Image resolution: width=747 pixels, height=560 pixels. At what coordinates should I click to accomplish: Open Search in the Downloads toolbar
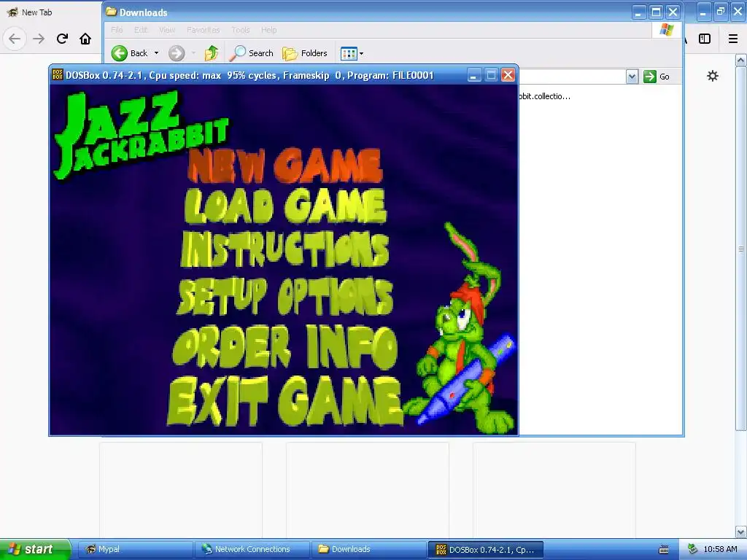tap(251, 53)
